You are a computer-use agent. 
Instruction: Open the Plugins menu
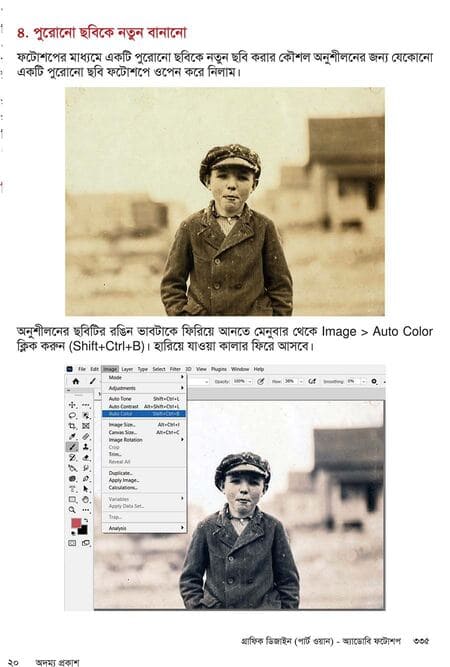point(219,369)
